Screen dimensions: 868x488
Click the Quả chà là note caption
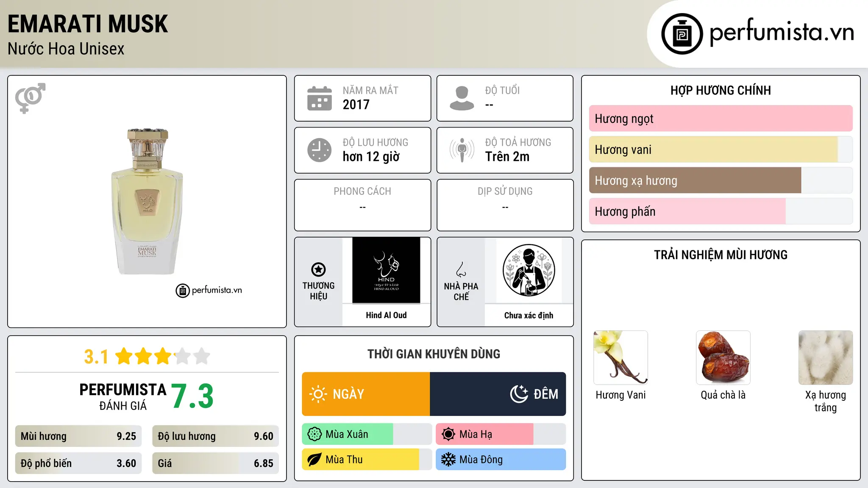[x=723, y=395]
